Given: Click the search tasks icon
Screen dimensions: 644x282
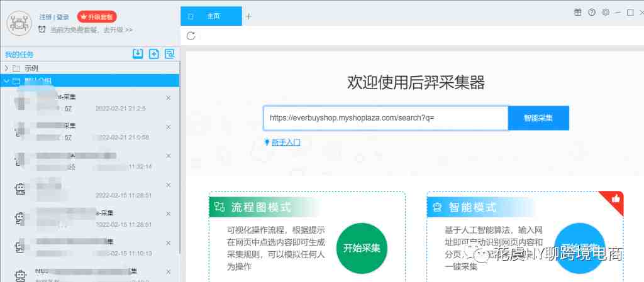Looking at the screenshot, I should point(170,53).
